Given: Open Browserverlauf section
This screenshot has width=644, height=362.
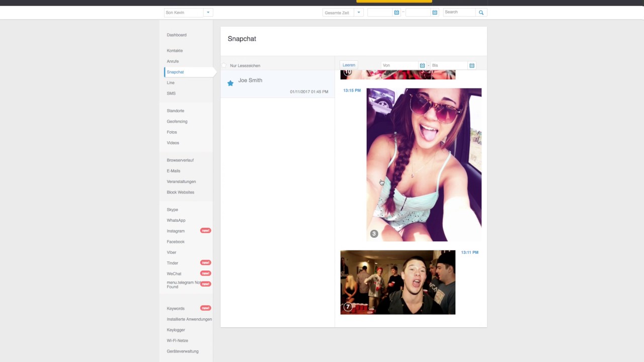Looking at the screenshot, I should click(180, 160).
